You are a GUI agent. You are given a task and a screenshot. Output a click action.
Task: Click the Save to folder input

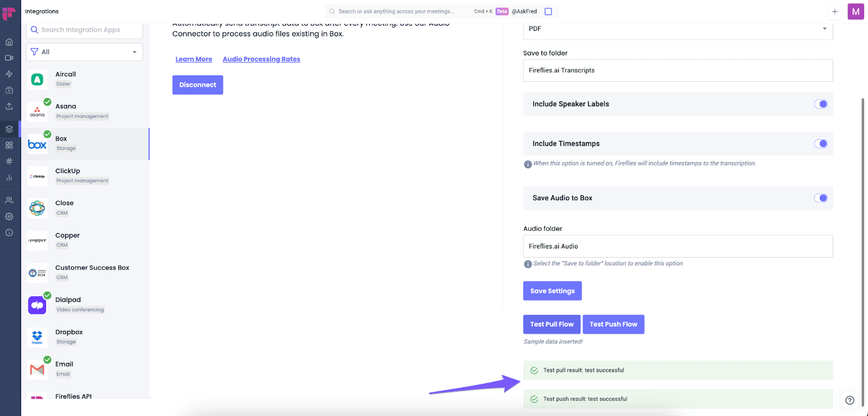678,71
